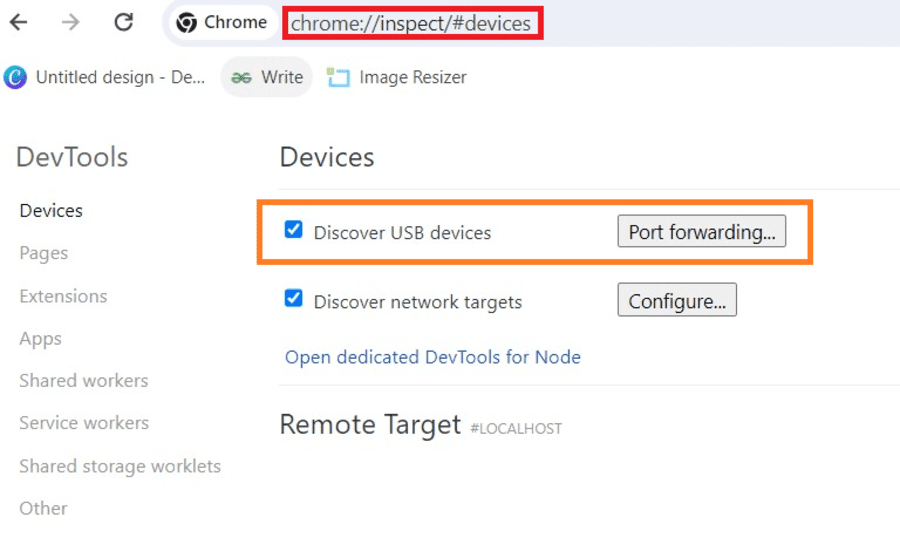Select Devices in DevTools sidebar
The height and width of the screenshot is (558, 900).
tap(51, 211)
